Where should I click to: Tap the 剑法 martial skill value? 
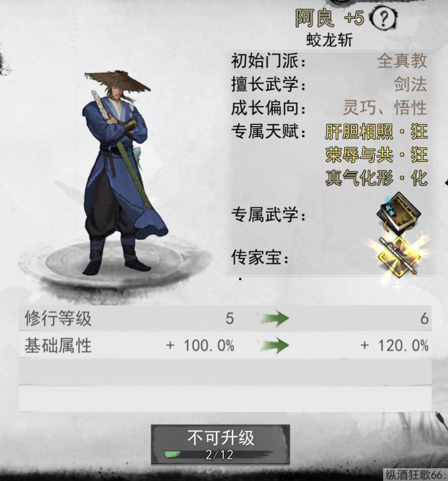tap(411, 84)
